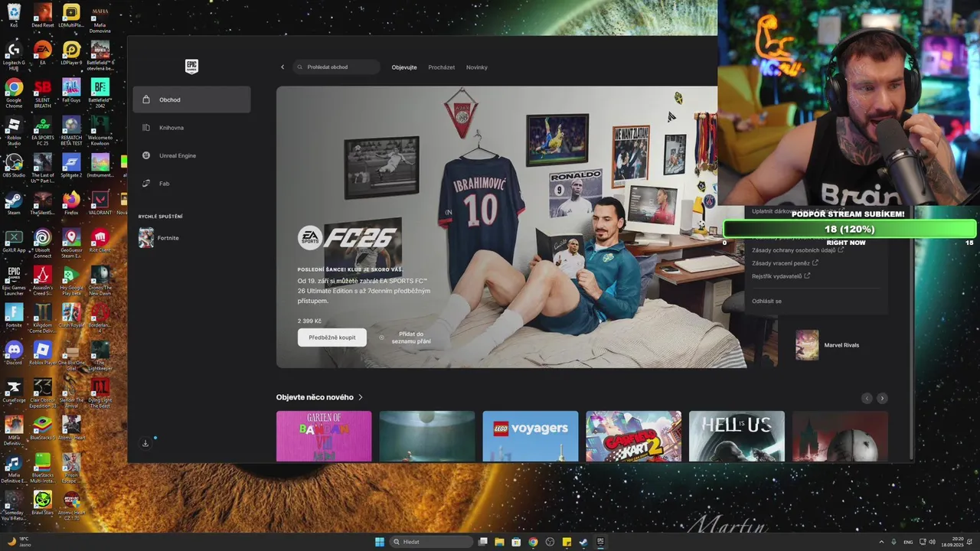Click the ENG language indicator in tray
The image size is (980, 551).
[908, 542]
